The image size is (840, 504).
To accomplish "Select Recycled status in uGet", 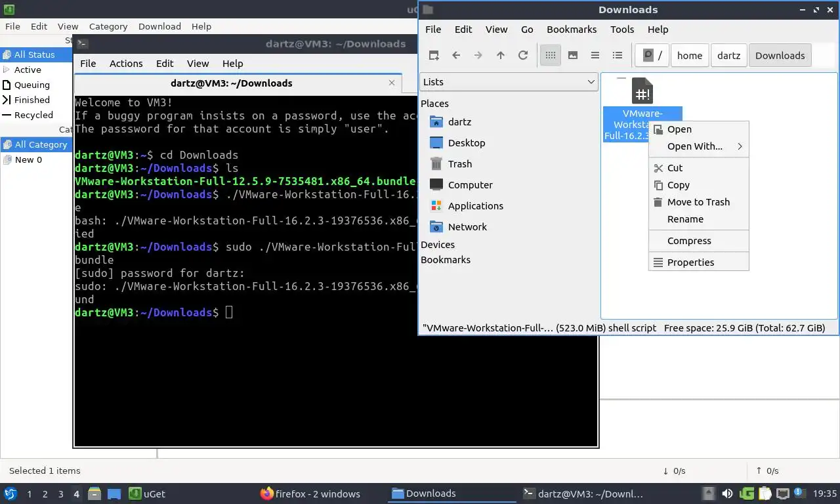I will [x=37, y=115].
